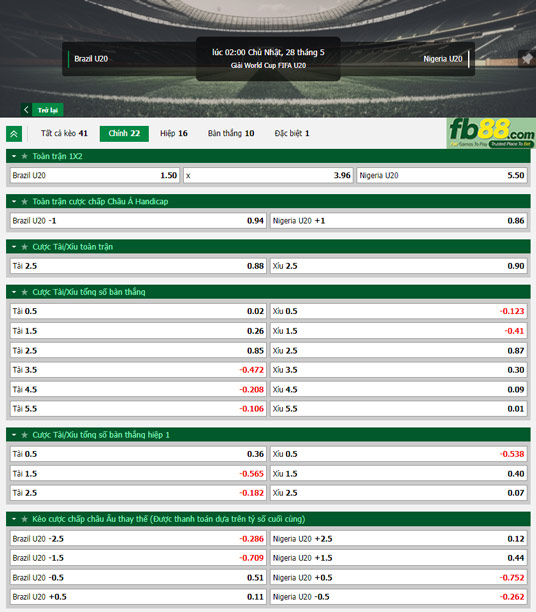The width and height of the screenshot is (536, 612).
Task: Select total goals Xỉu 0.5 at -0.123
Action: coord(399,311)
